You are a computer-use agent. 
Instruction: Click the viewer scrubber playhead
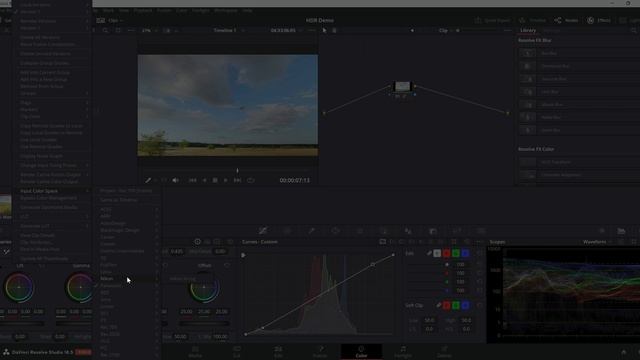[237, 170]
